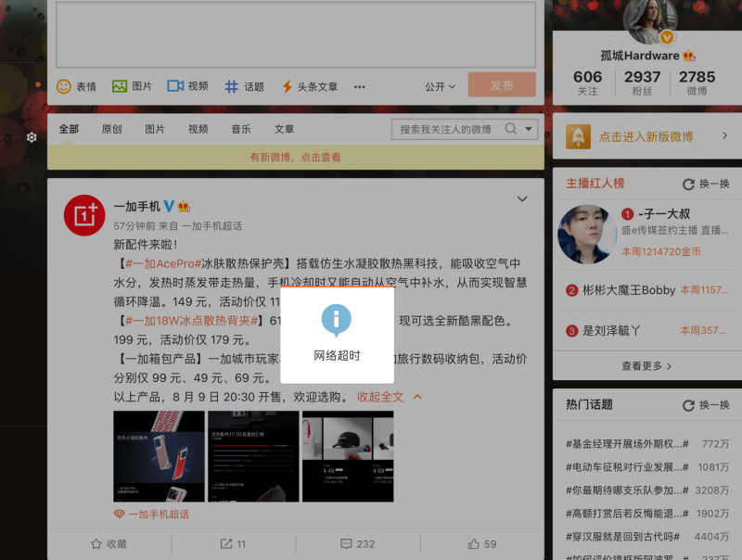Viewport: 742px width, 560px height.
Task: Click 一加手机 account name
Action: click(x=136, y=207)
